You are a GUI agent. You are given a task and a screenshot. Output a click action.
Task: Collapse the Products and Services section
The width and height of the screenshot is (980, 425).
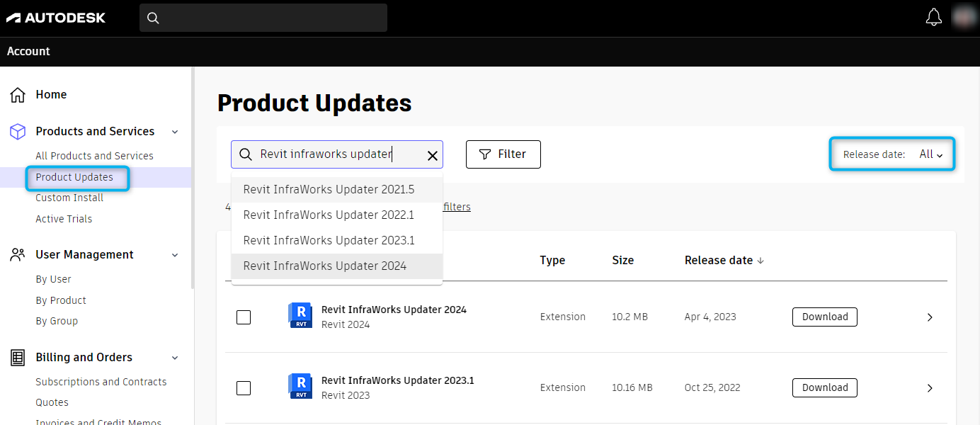coord(175,132)
